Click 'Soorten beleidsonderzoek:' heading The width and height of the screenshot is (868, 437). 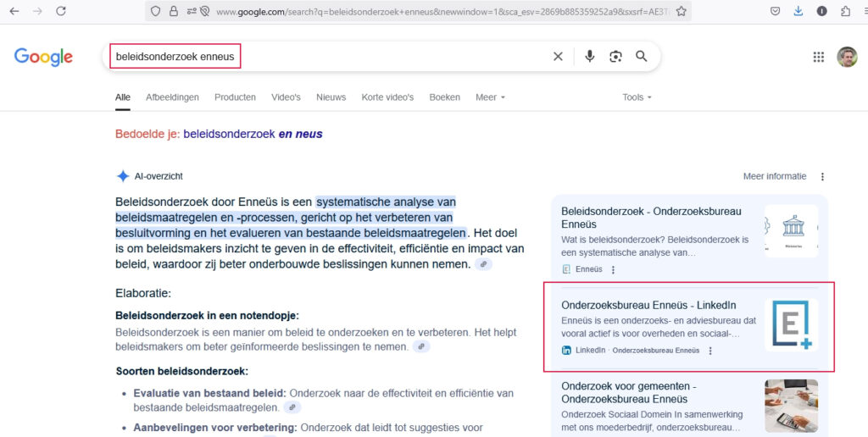coord(182,371)
